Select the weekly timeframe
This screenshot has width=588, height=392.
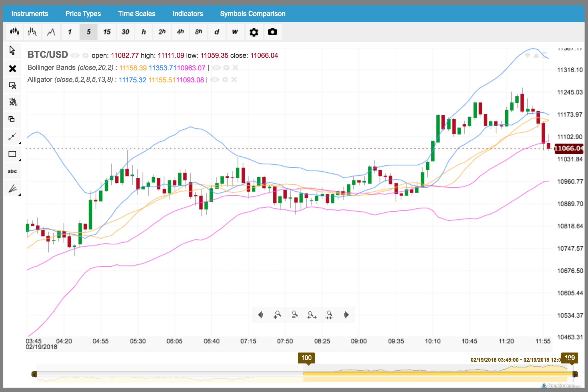click(235, 32)
